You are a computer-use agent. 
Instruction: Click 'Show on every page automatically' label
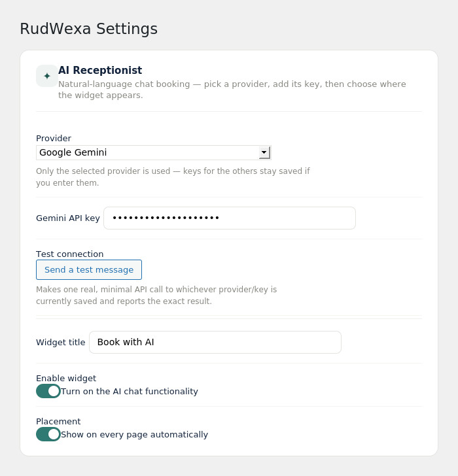click(134, 434)
